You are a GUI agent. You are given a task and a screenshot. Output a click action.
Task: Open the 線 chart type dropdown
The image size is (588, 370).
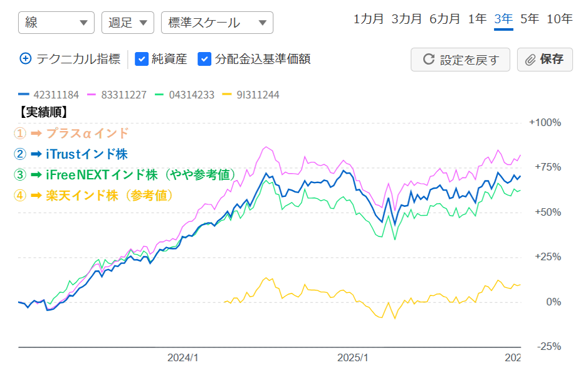click(56, 23)
